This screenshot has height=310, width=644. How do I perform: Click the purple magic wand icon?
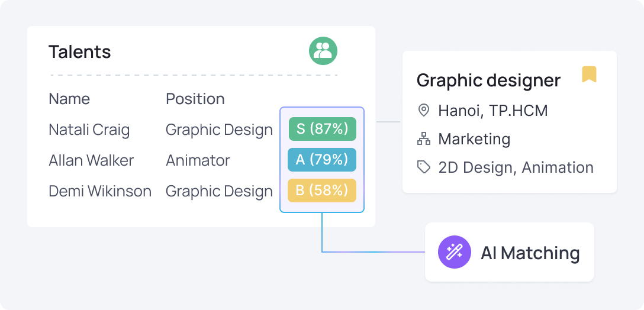click(454, 251)
